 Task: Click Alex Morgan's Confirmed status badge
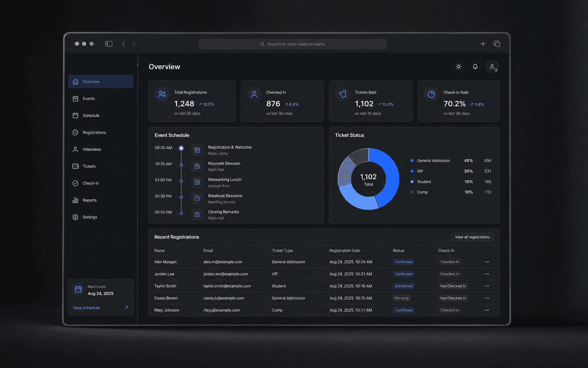point(403,262)
